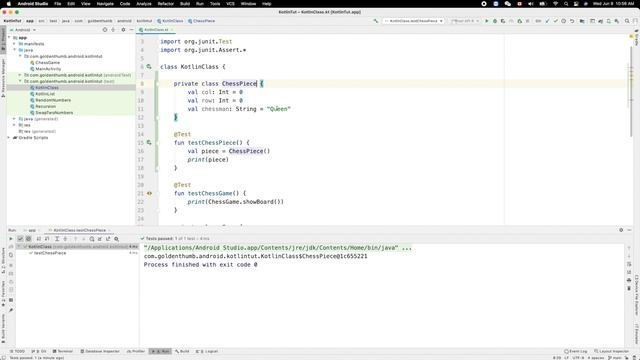Run the selected test configuration
Screen dimensions: 640x360
[487, 21]
